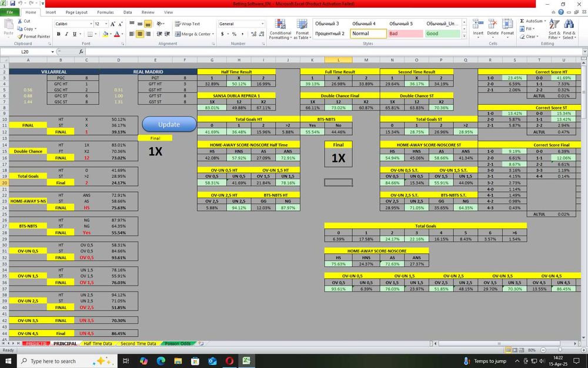Click the Align Text Left icon
Viewport: 588px width, 368px height.
pyautogui.click(x=132, y=34)
